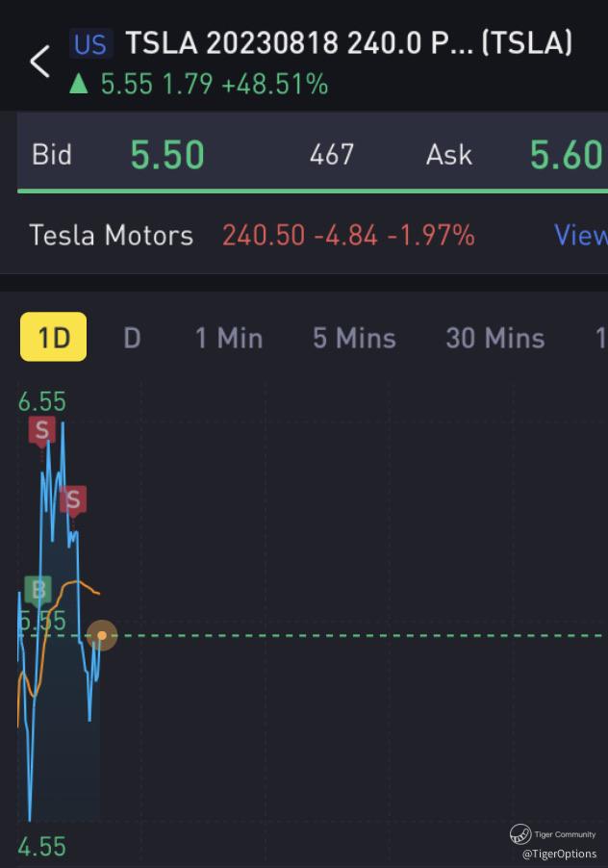This screenshot has width=608, height=868.
Task: Switch to the D daily tab
Action: coord(132,338)
